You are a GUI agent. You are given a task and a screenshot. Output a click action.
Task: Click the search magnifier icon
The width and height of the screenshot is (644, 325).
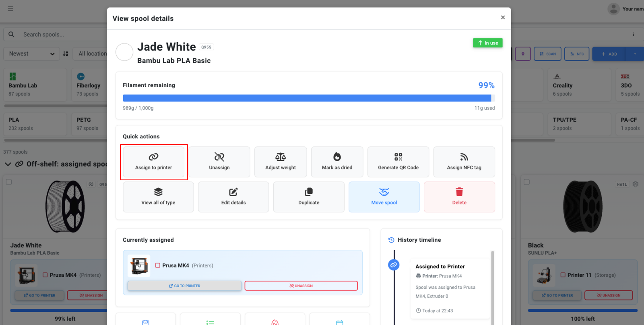point(11,34)
